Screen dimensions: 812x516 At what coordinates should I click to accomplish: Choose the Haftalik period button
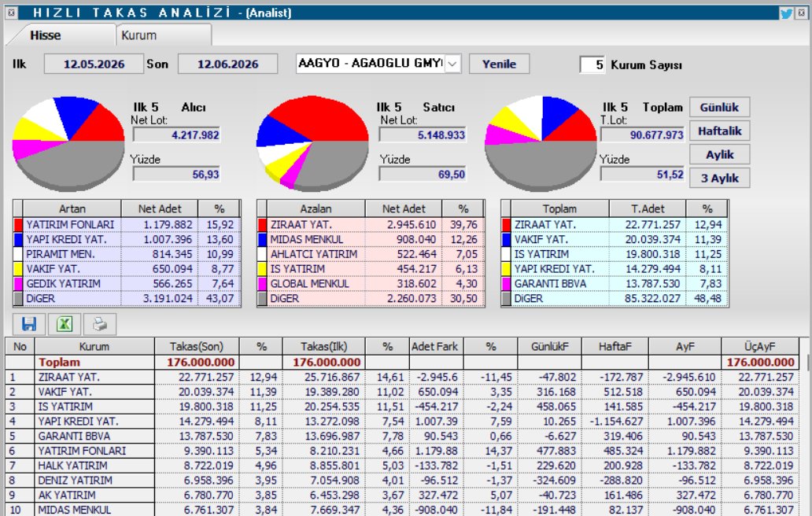pos(719,131)
